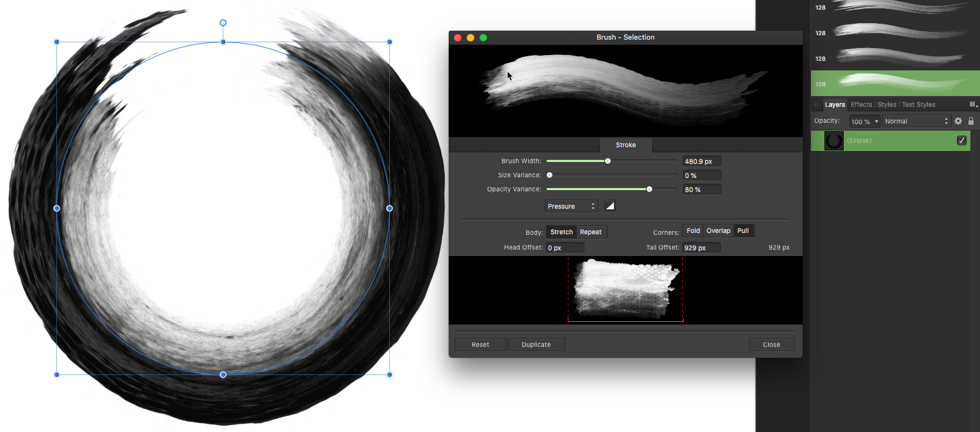Screen dimensions: 980x432
Task: Switch to the Effects tab
Action: pyautogui.click(x=861, y=104)
